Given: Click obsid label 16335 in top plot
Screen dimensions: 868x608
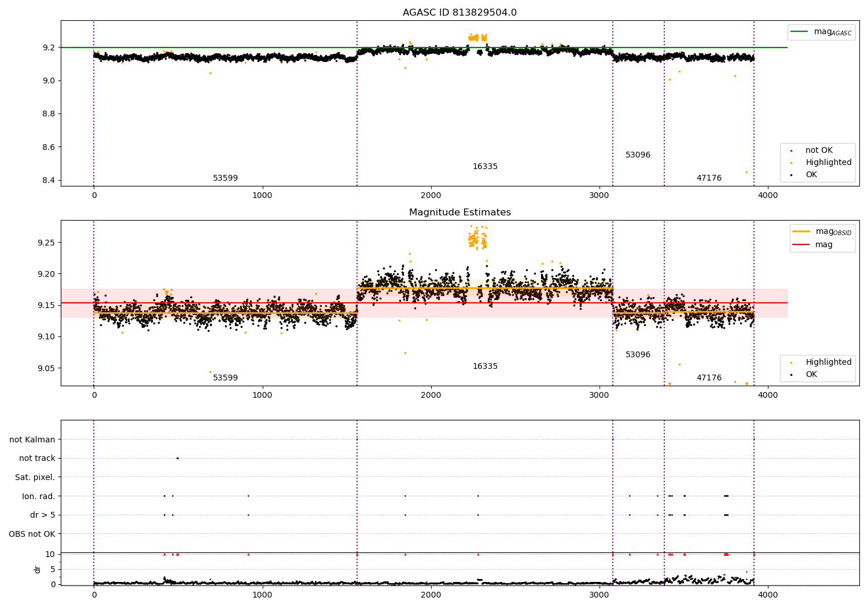Looking at the screenshot, I should click(485, 167).
